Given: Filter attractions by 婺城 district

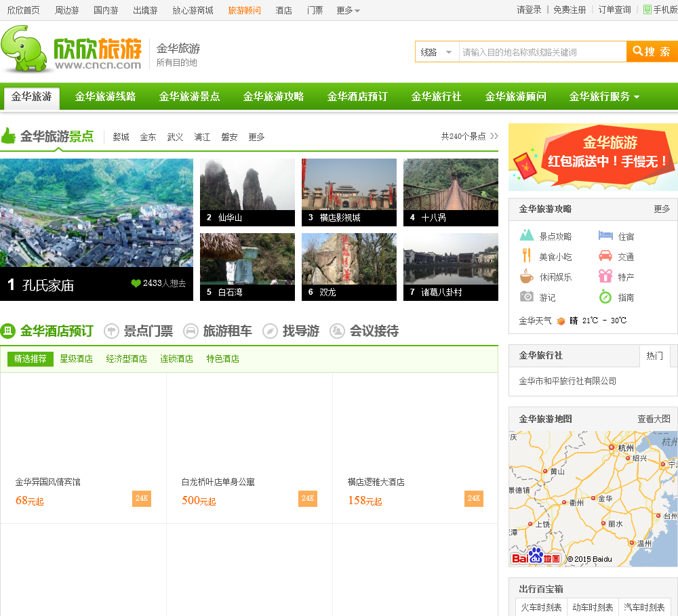Looking at the screenshot, I should tap(121, 137).
